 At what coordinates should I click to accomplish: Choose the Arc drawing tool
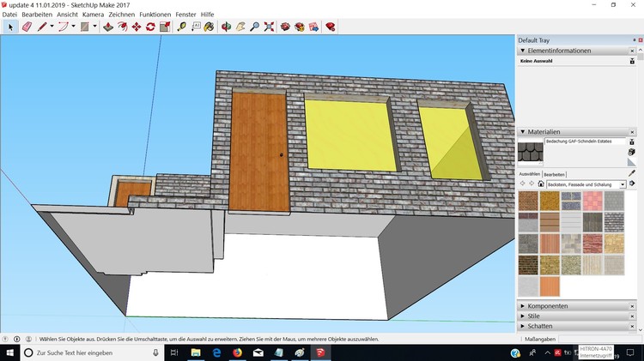[63, 27]
